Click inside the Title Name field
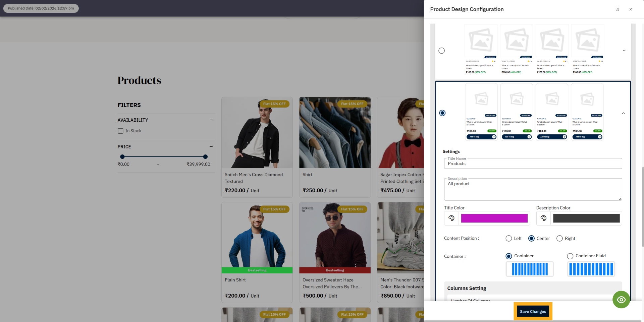This screenshot has height=322, width=644. (533, 164)
